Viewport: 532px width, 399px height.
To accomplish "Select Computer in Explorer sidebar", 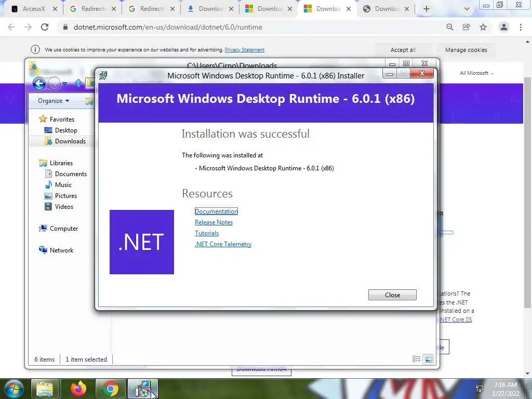I will click(58, 229).
